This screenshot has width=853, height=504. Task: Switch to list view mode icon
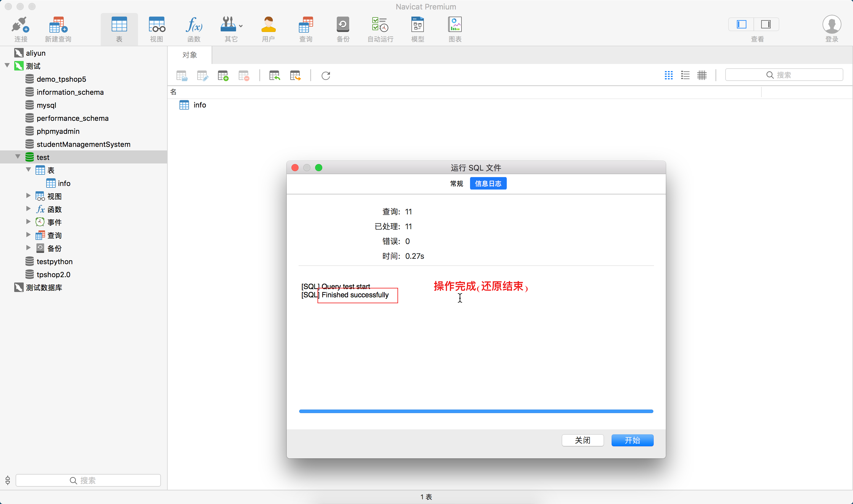coord(685,75)
